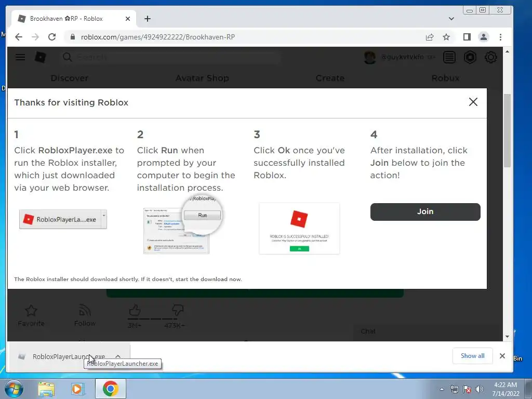
Task: Open a new browser tab
Action: pyautogui.click(x=147, y=19)
